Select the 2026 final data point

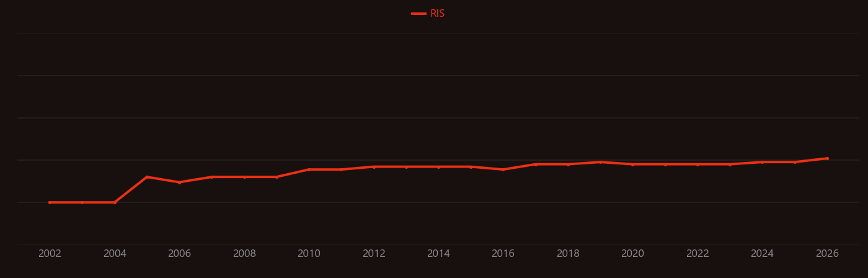pyautogui.click(x=827, y=158)
